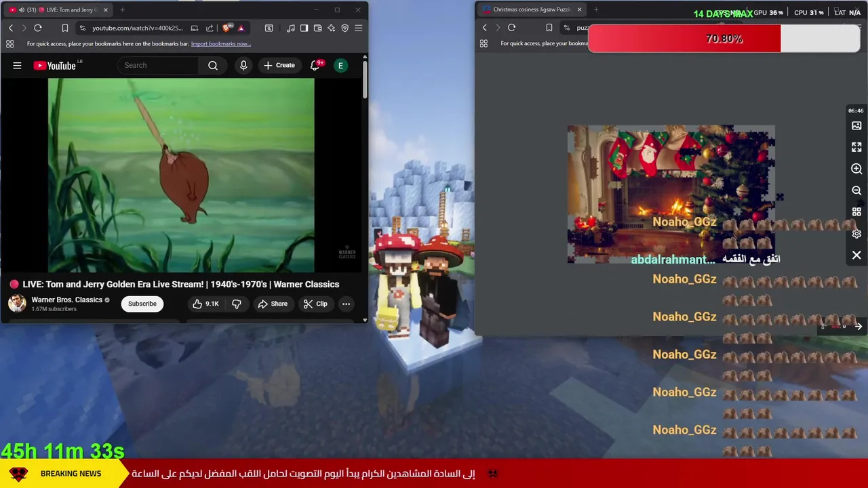
Task: Zoom in on the jigsaw puzzle
Action: click(x=856, y=169)
